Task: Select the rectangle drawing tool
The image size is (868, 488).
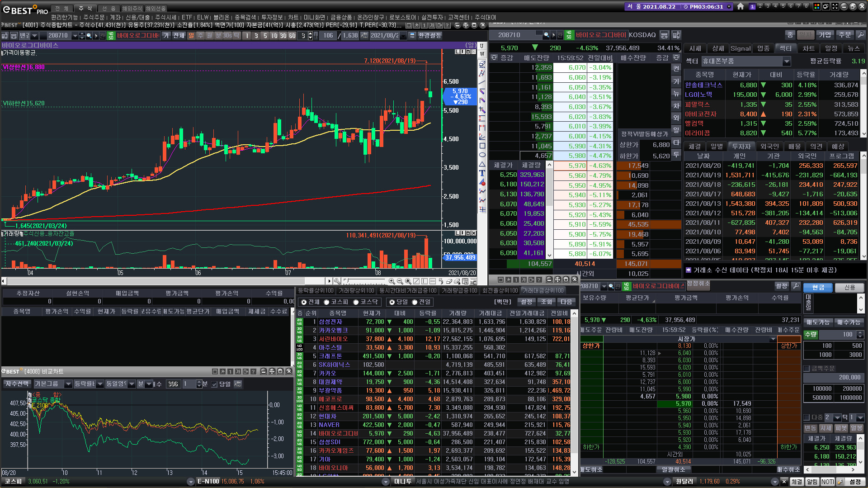Action: click(482, 146)
